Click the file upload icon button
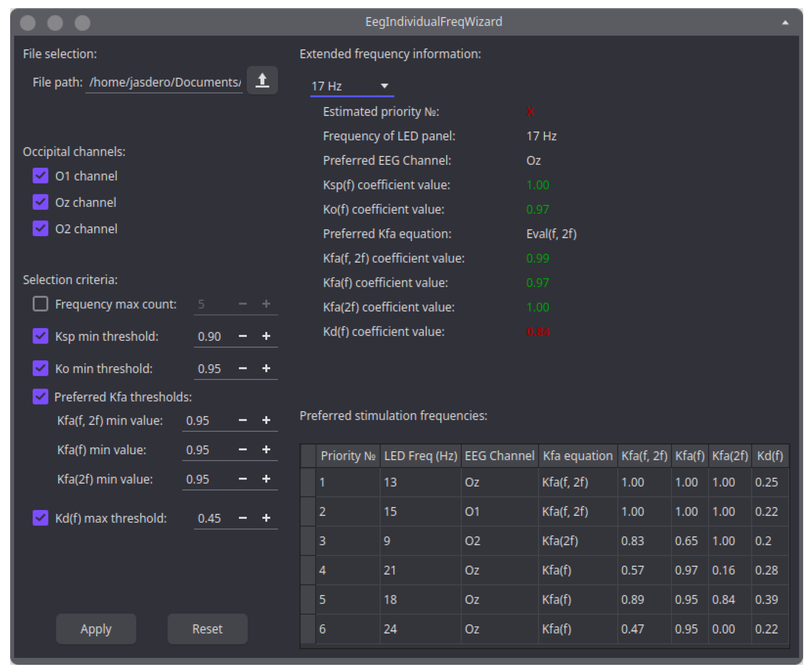The height and width of the screenshot is (672, 812). tap(262, 81)
